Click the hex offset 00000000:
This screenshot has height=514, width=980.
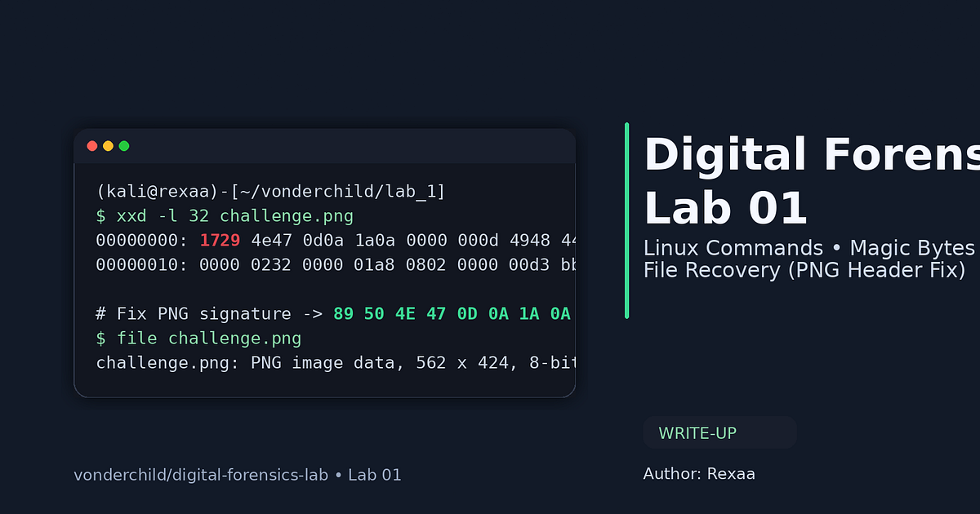[143, 241]
